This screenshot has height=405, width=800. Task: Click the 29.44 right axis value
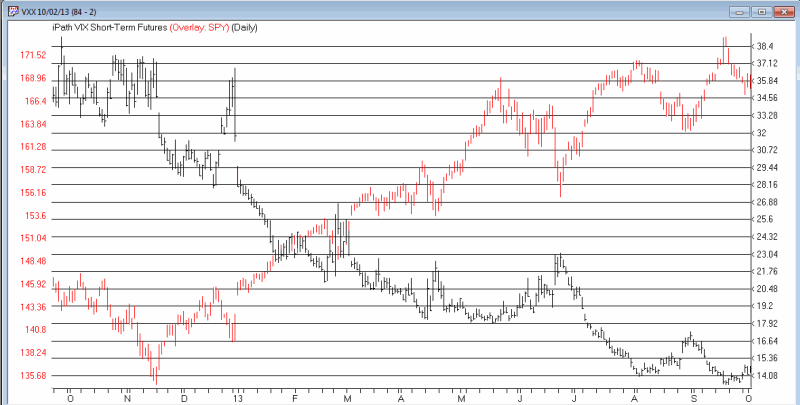[x=767, y=168]
